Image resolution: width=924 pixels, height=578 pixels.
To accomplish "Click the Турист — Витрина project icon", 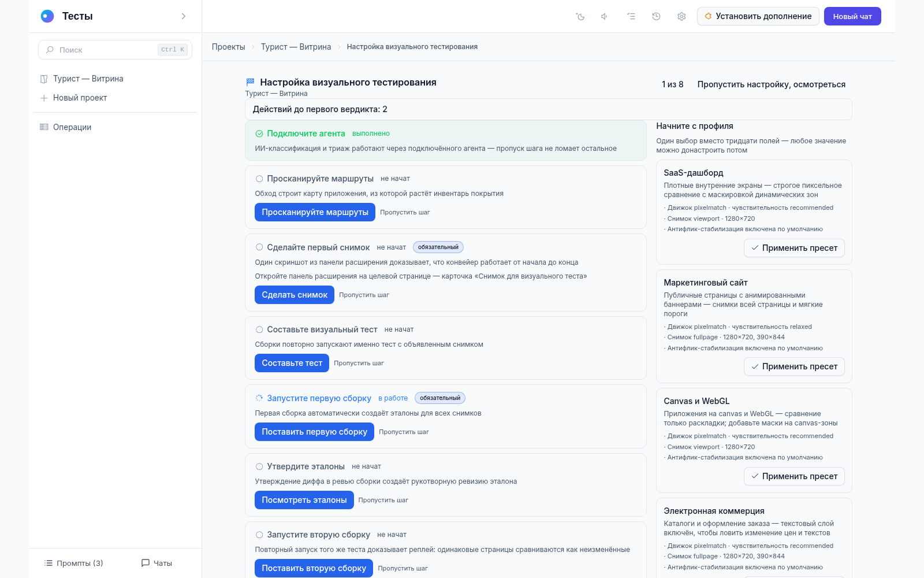I will pos(44,79).
